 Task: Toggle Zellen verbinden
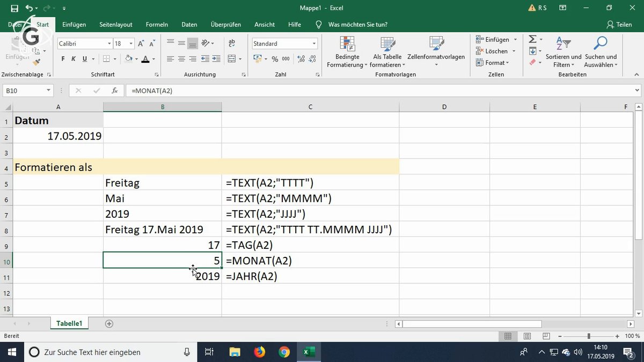click(231, 58)
